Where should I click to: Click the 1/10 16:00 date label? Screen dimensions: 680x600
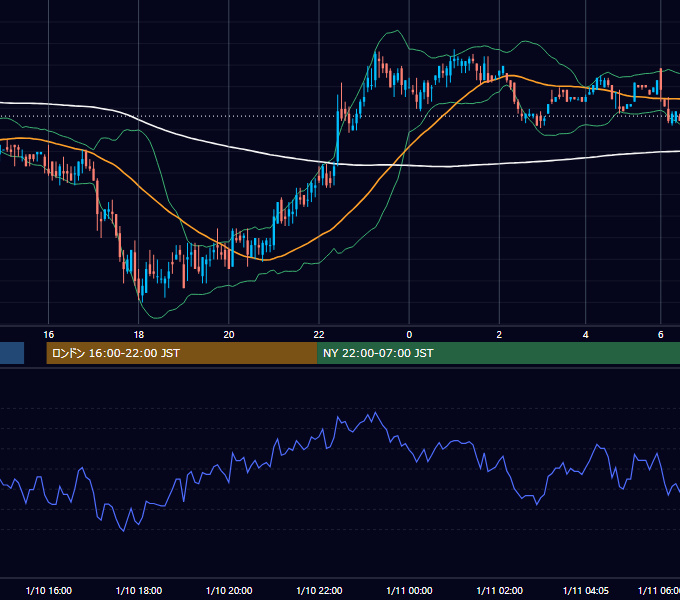pyautogui.click(x=49, y=590)
